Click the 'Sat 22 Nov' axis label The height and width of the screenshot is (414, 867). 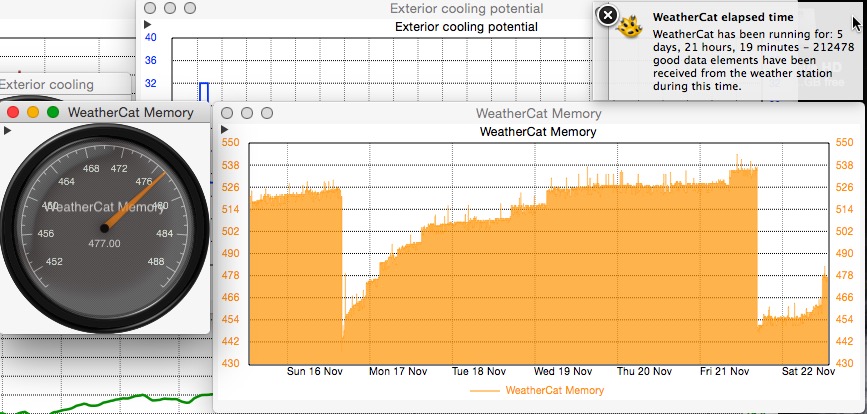point(808,371)
